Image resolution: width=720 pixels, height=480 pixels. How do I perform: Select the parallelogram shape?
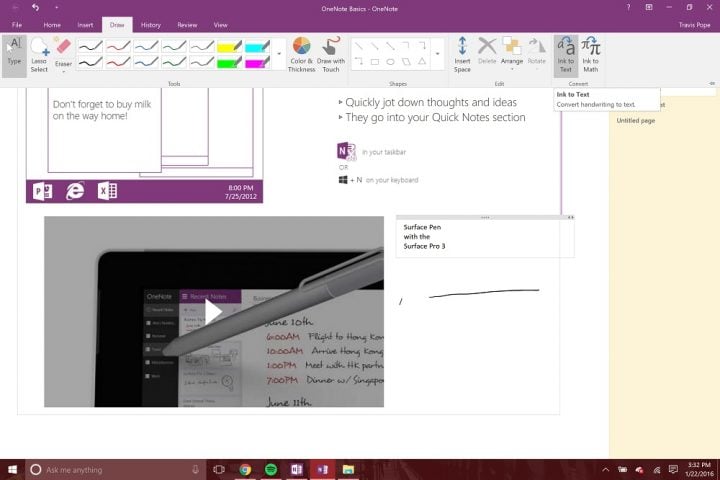(x=406, y=62)
